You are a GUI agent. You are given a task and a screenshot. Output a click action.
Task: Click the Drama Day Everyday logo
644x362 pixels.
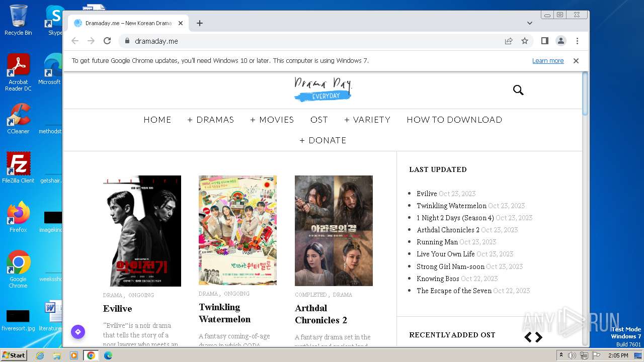(323, 89)
